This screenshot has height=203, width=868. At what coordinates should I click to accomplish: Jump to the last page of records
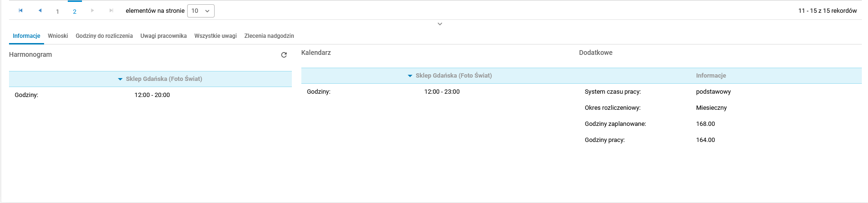point(111,10)
